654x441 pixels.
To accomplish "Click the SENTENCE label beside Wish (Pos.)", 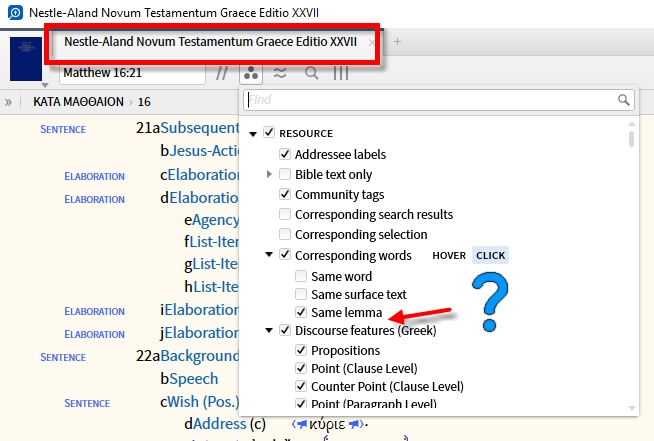I will (x=87, y=403).
